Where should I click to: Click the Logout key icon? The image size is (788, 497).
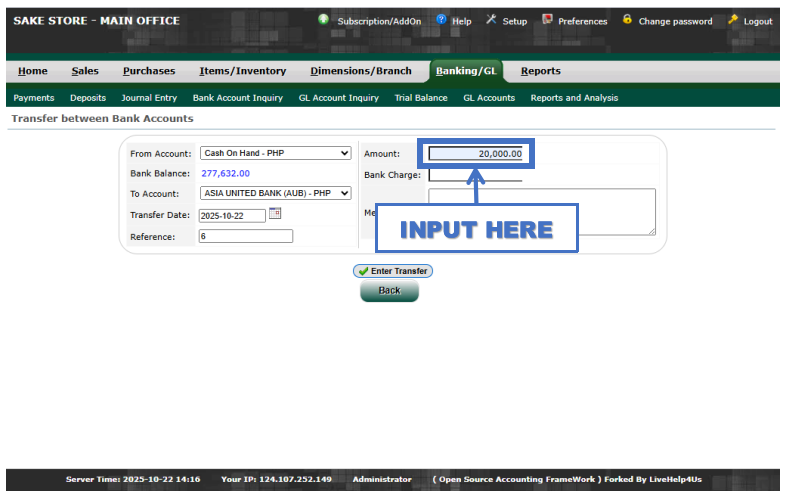pos(733,20)
